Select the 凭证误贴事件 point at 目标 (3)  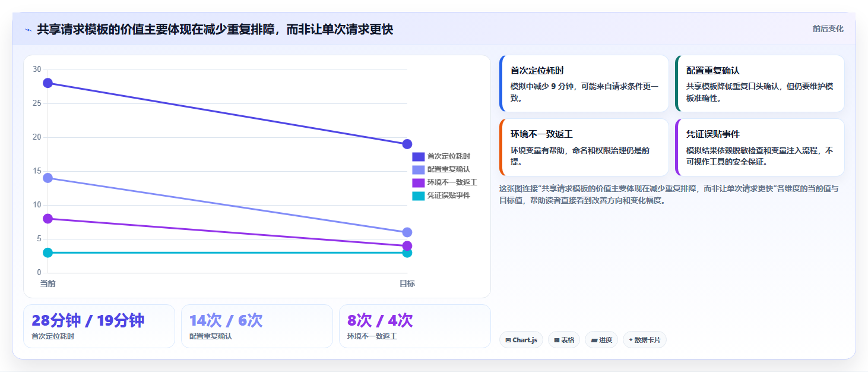click(x=407, y=253)
